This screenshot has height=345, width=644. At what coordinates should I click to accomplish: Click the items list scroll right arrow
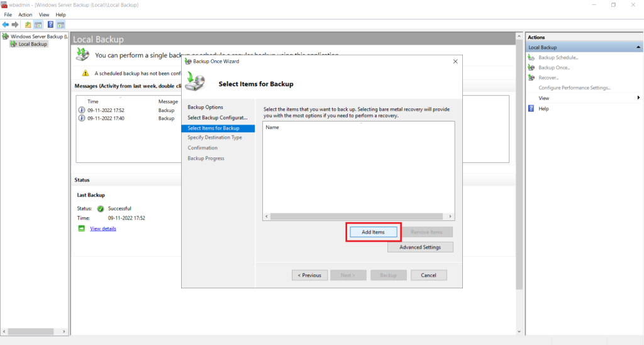point(450,217)
